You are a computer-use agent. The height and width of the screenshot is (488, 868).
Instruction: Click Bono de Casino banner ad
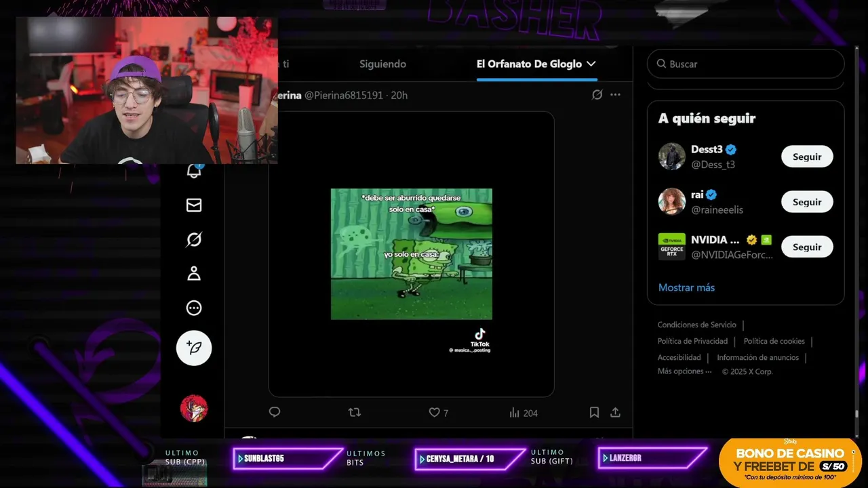pyautogui.click(x=789, y=462)
